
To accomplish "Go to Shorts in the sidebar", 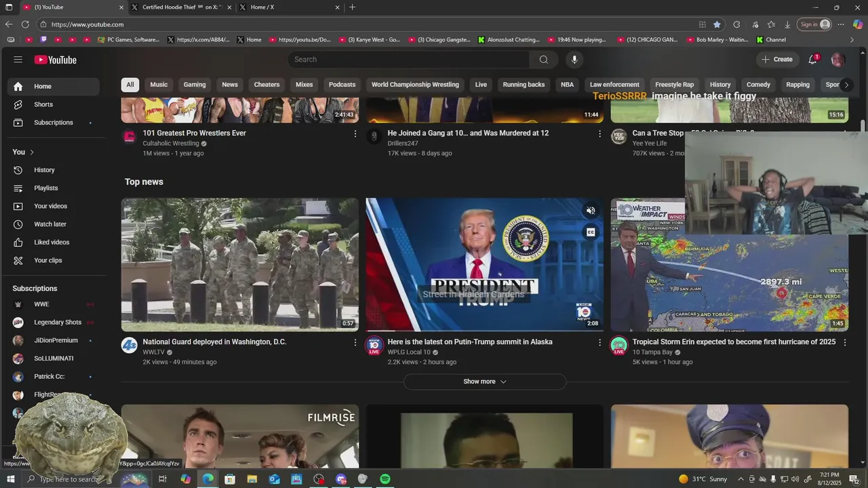I will click(54, 104).
